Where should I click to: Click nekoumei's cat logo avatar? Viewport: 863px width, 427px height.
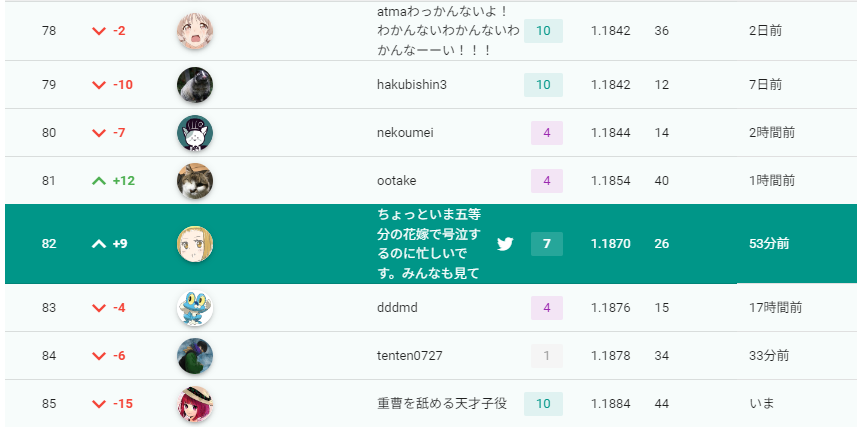[x=195, y=133]
